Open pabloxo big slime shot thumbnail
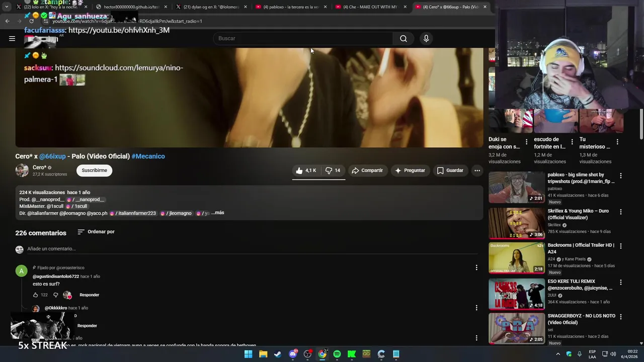Viewport: 644px width, 362px height. coord(517,187)
